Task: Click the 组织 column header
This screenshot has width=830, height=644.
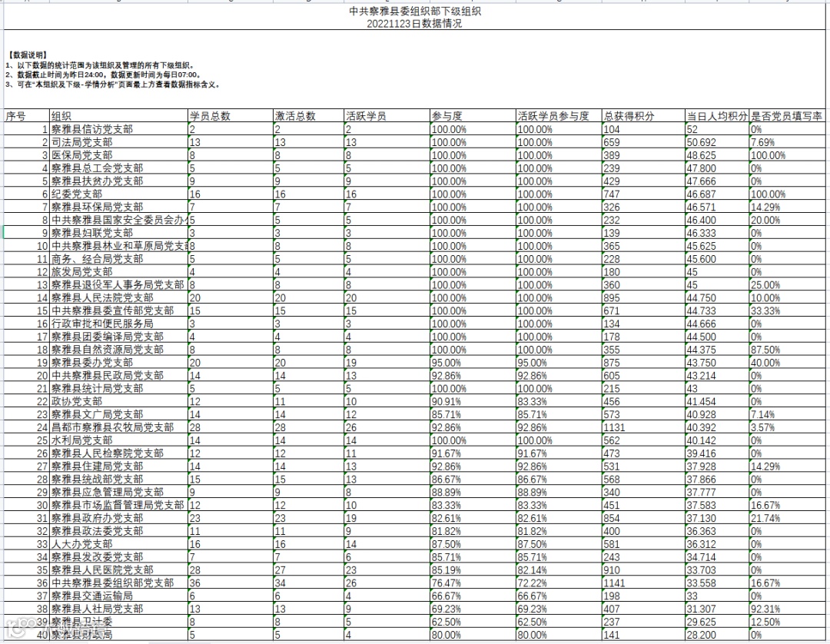Action: (119, 116)
